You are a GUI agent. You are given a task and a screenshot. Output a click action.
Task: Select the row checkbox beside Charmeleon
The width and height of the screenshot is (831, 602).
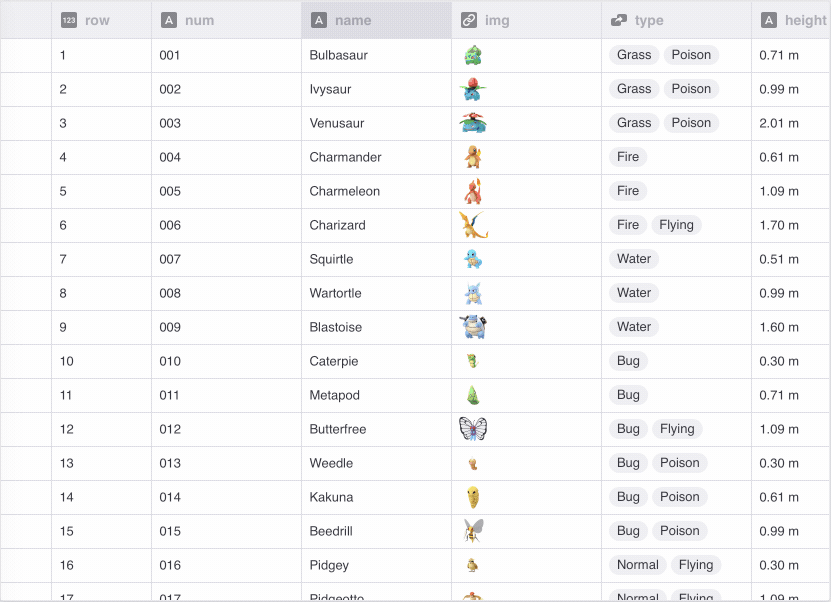coord(26,191)
